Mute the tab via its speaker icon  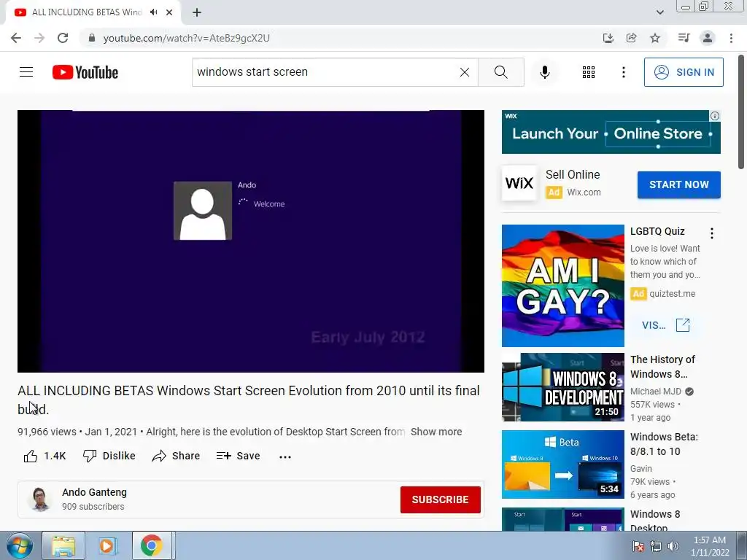(153, 12)
